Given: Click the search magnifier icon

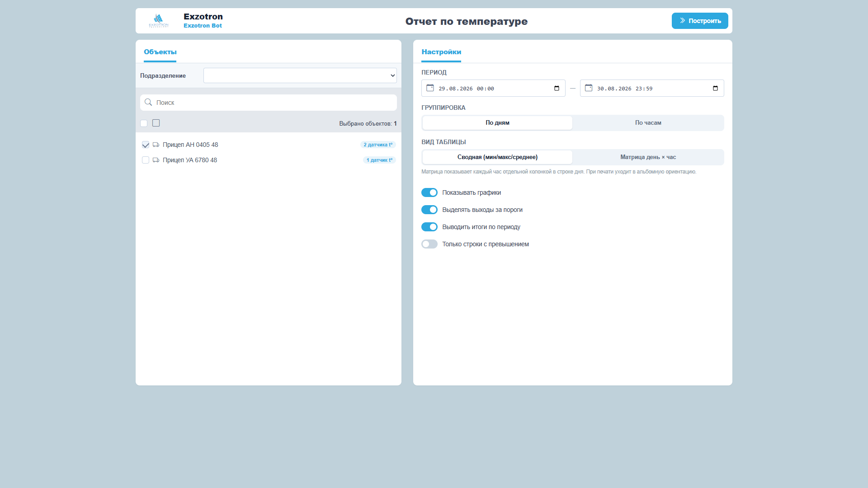Looking at the screenshot, I should [148, 103].
